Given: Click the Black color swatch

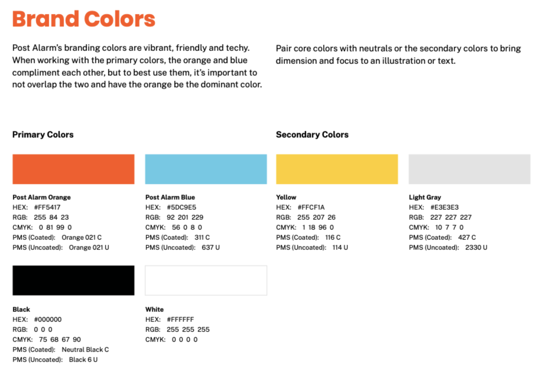Looking at the screenshot, I should 73,280.
